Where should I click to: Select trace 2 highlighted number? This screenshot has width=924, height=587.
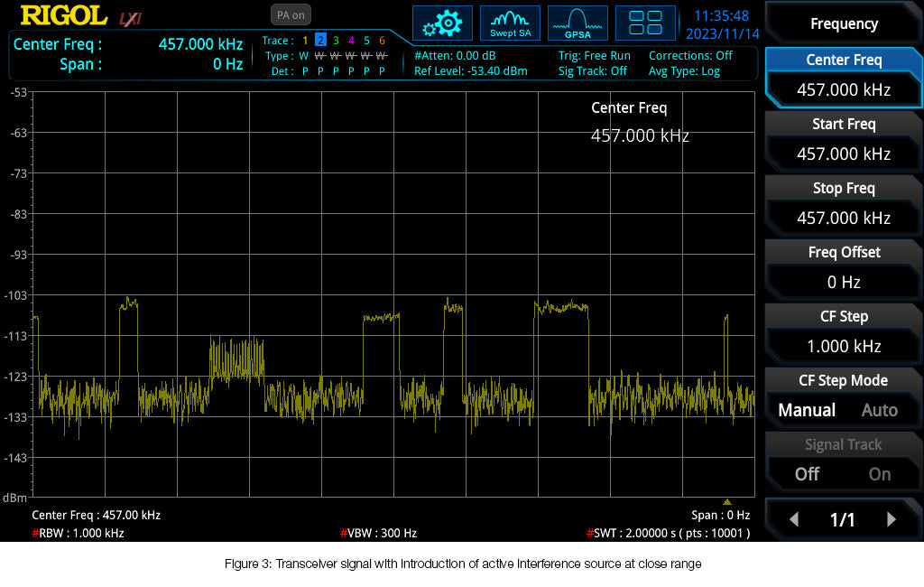pyautogui.click(x=320, y=41)
